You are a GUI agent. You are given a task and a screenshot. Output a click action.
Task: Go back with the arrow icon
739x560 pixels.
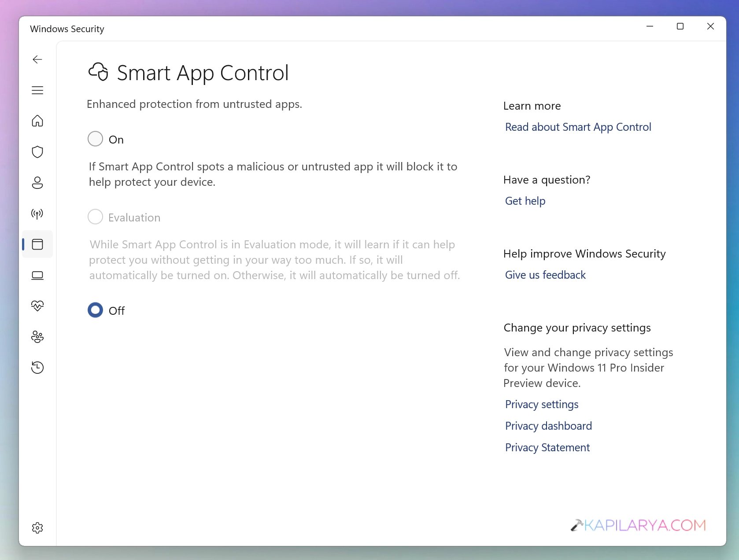[x=37, y=59]
